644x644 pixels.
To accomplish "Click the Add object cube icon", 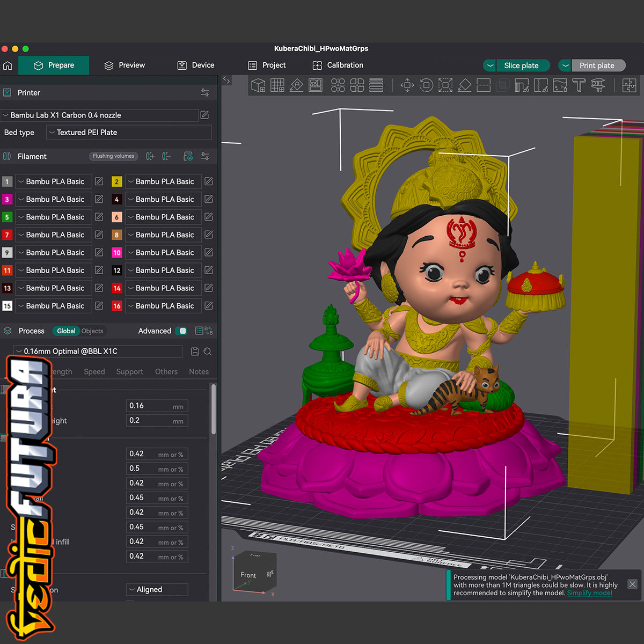I will point(258,85).
